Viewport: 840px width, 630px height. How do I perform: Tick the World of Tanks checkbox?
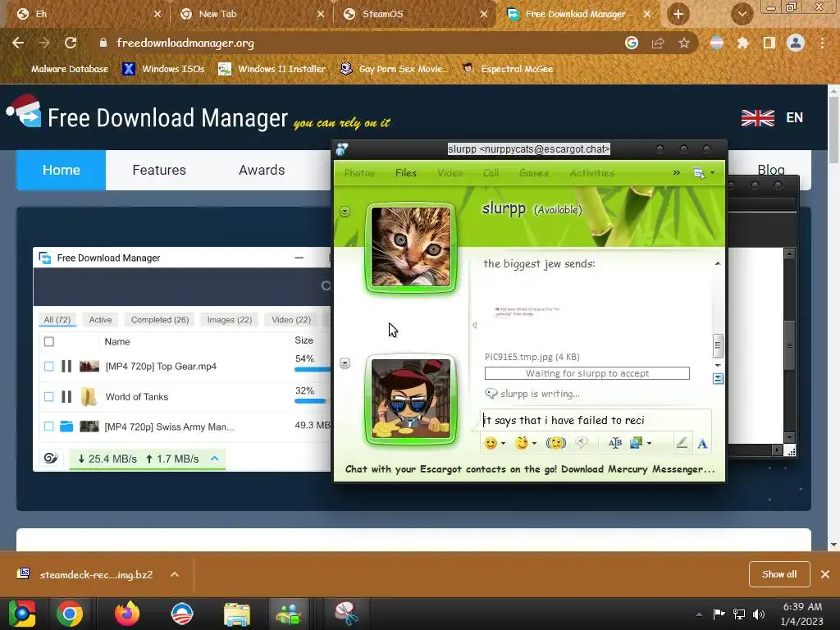click(x=48, y=397)
